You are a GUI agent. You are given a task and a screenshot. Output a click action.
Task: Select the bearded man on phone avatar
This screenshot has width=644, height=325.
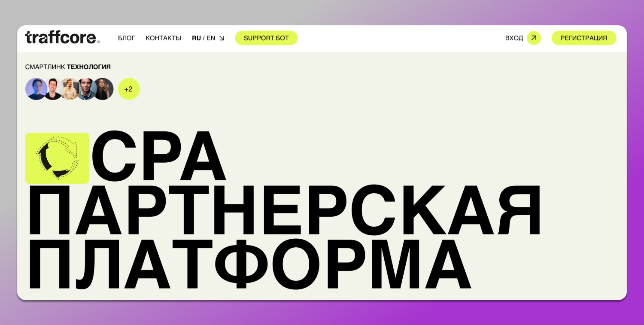point(69,89)
